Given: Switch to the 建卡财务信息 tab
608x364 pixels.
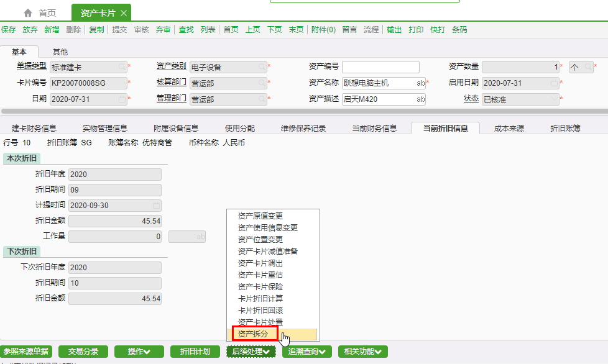Looking at the screenshot, I should point(34,129).
